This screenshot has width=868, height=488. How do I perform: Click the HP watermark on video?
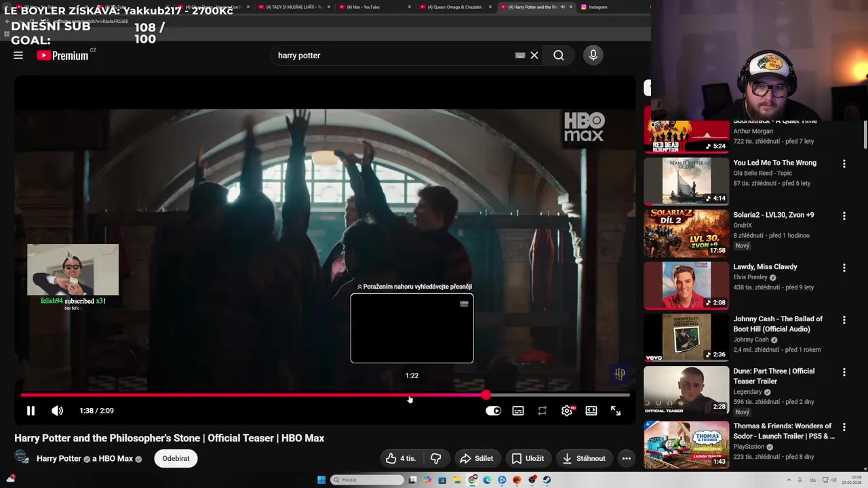click(619, 373)
